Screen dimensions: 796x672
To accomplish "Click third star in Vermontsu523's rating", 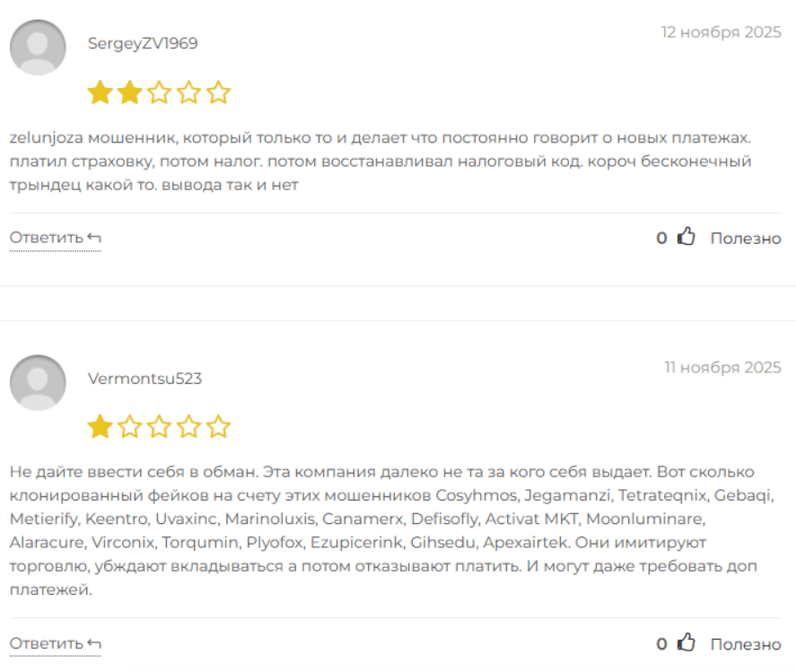I will (x=159, y=427).
